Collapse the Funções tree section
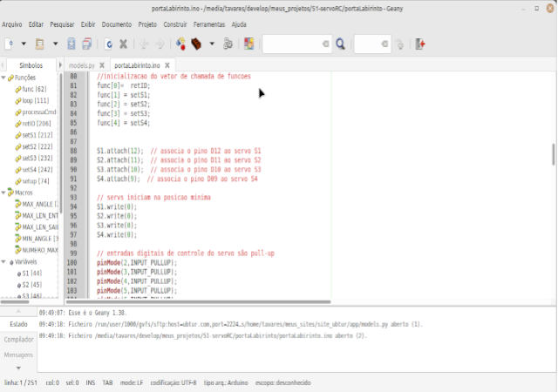This screenshot has height=392, width=558. (x=7, y=78)
